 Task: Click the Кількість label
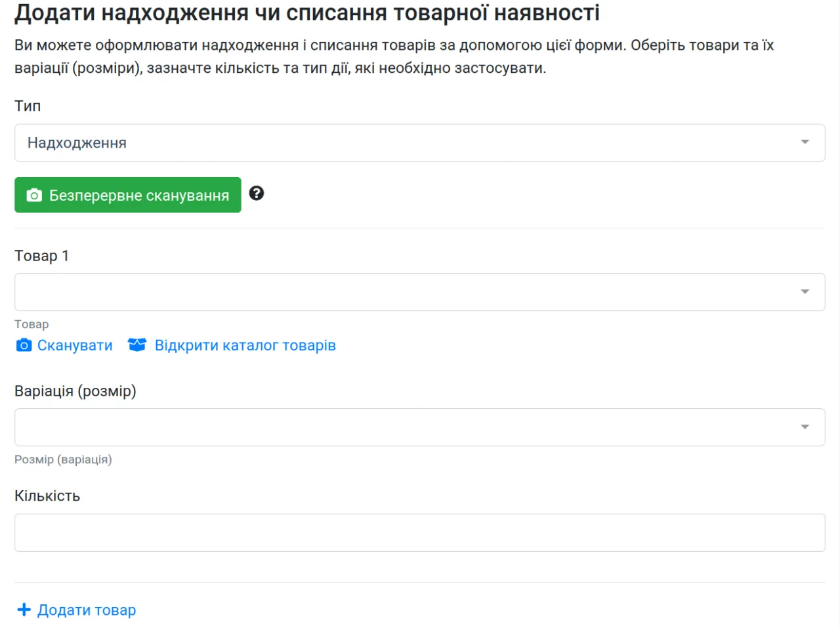coord(47,496)
